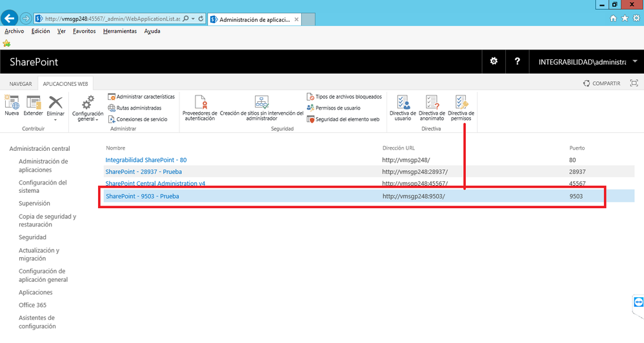Open Integrabilidad SharePoint - 80 link
Viewport: 644px width, 343px height.
pos(146,160)
